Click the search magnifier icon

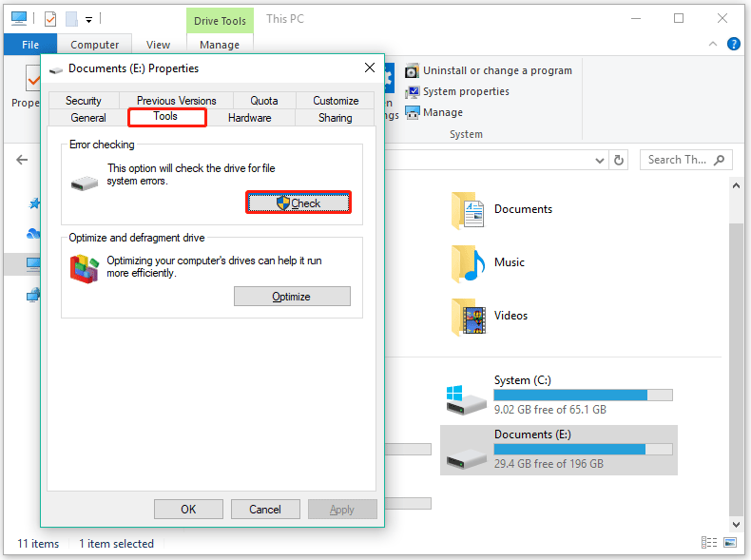[719, 160]
